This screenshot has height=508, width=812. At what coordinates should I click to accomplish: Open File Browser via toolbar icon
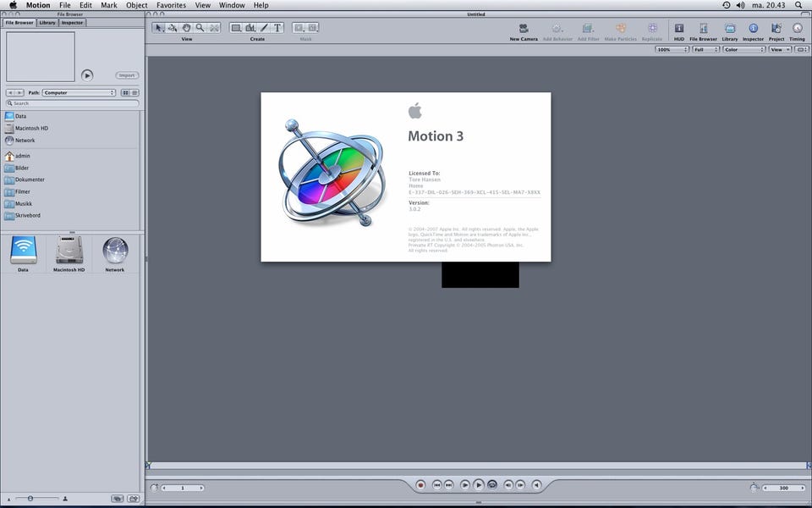703,29
